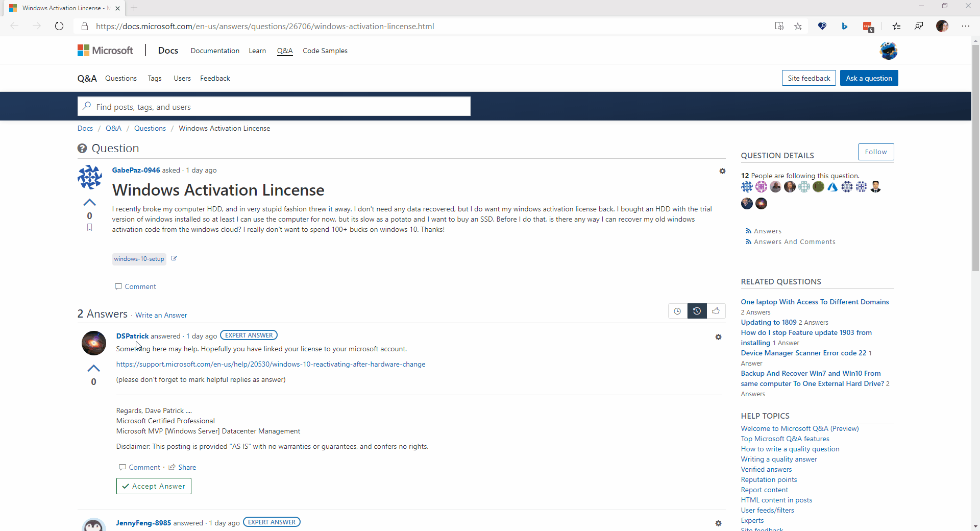980x531 pixels.
Task: Open help topic Verified answers
Action: (766, 470)
